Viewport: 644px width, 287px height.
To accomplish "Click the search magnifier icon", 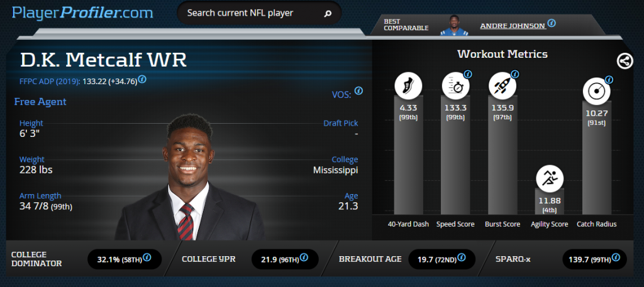I will tap(327, 14).
